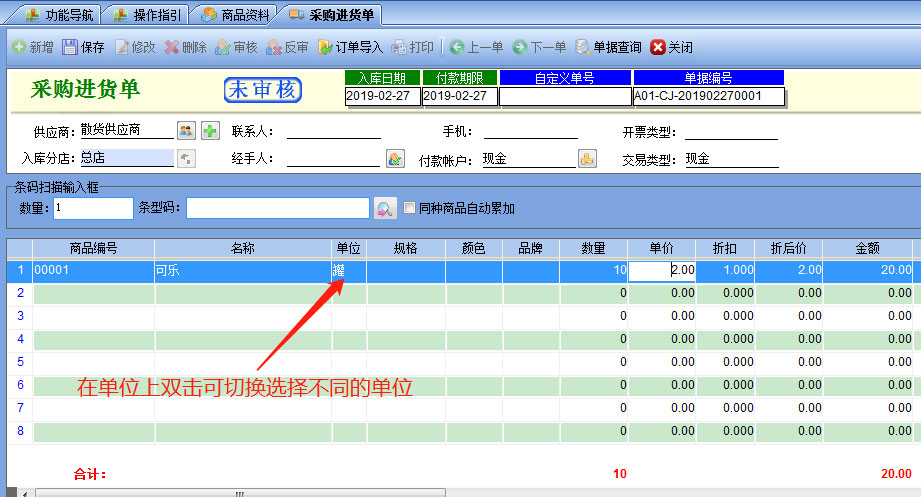Screen dimensions: 921x497
Task: Click the 条型码 barcode input field
Action: click(x=277, y=208)
